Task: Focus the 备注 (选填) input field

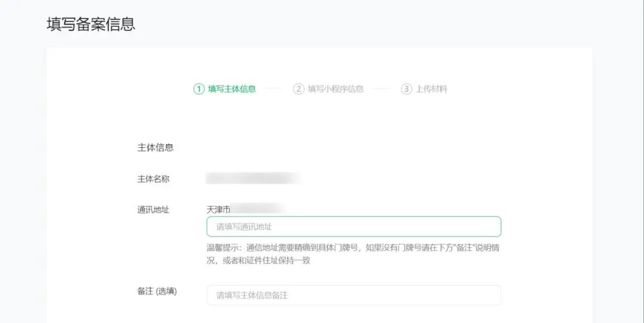Action: (354, 295)
